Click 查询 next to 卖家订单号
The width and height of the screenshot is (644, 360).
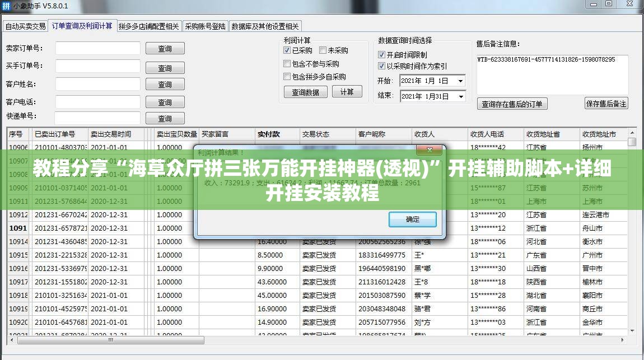[x=165, y=49]
